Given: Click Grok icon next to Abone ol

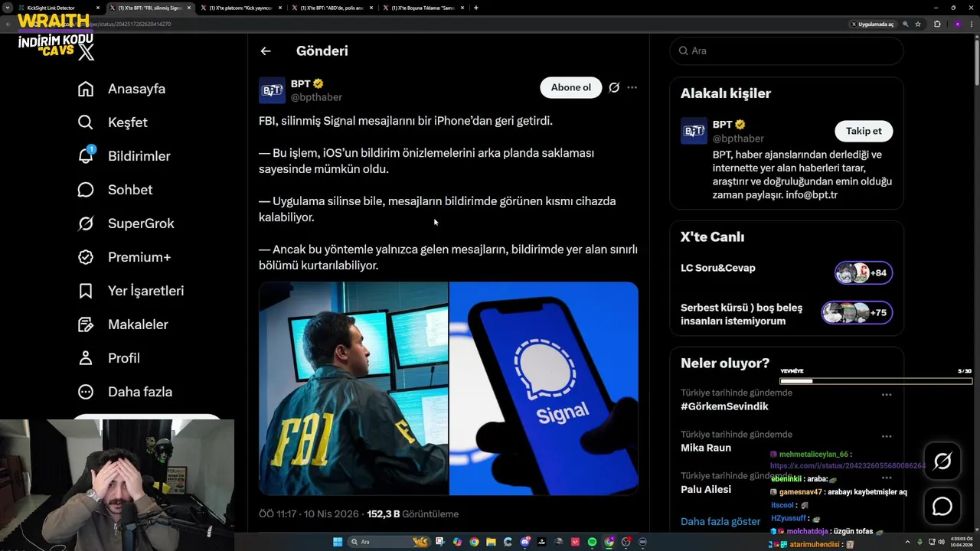Looking at the screenshot, I should (x=614, y=87).
